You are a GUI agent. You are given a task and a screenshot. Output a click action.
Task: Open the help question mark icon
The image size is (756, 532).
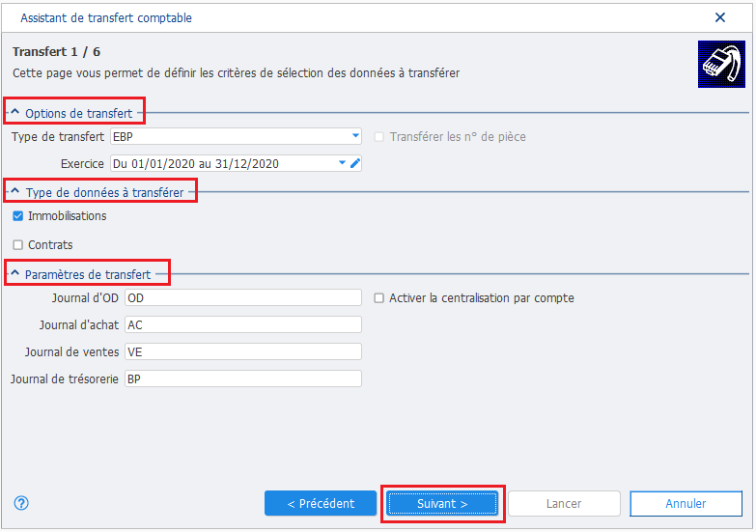click(x=21, y=503)
